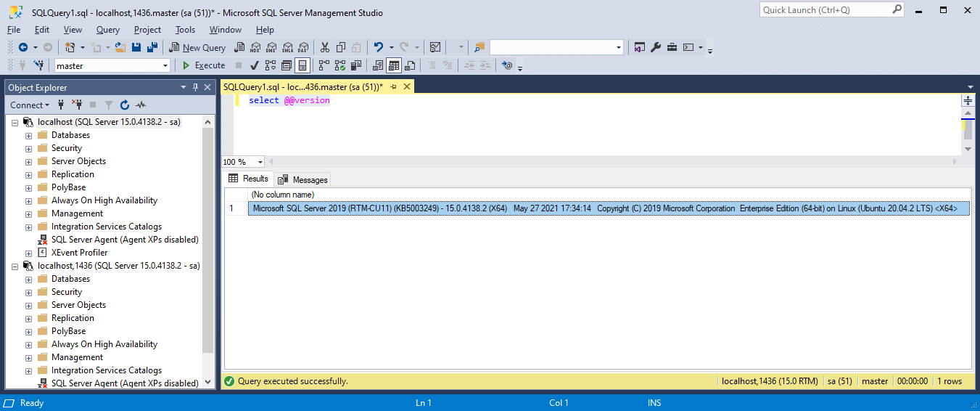Viewport: 980px width, 411px height.
Task: Click the Find in Files icon
Action: point(479,47)
